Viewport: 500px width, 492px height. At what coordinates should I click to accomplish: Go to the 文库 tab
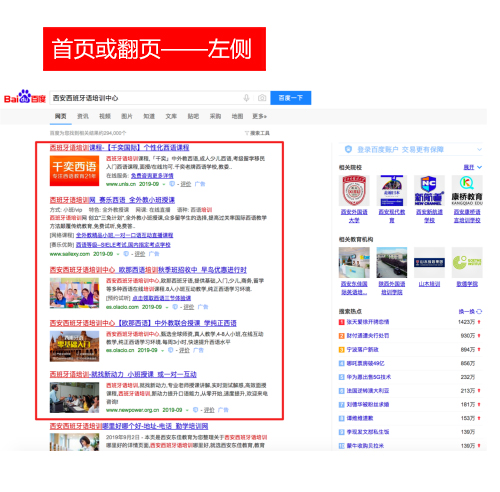pos(171,116)
